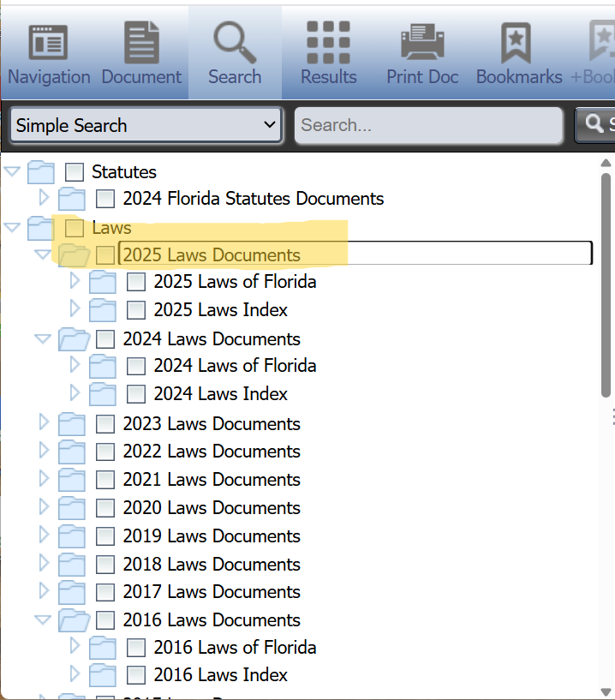Focus the Search... text field
615x700 pixels.
[x=428, y=125]
